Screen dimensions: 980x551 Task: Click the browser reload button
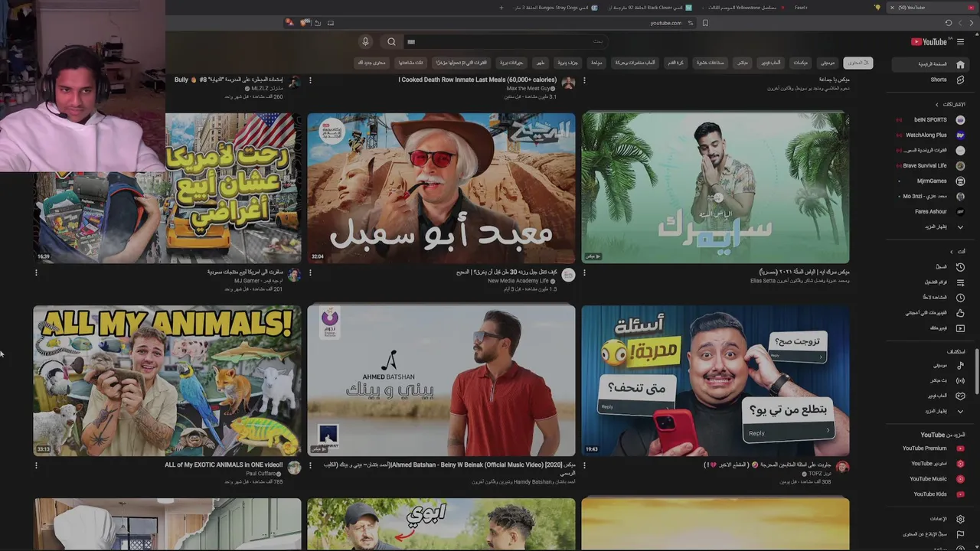click(x=948, y=23)
